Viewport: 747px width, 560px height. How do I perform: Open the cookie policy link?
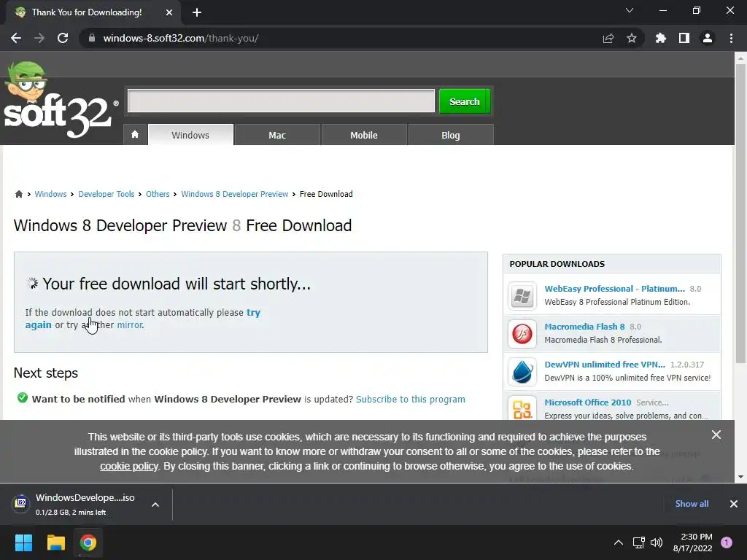(x=128, y=466)
